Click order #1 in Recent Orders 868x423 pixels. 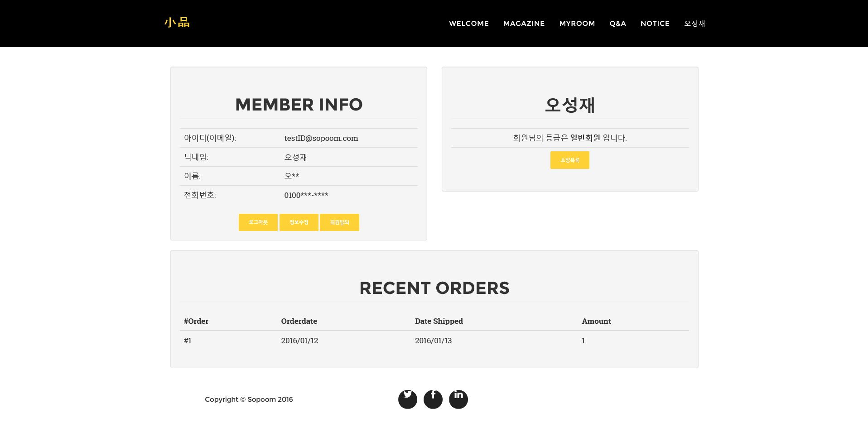coord(188,341)
